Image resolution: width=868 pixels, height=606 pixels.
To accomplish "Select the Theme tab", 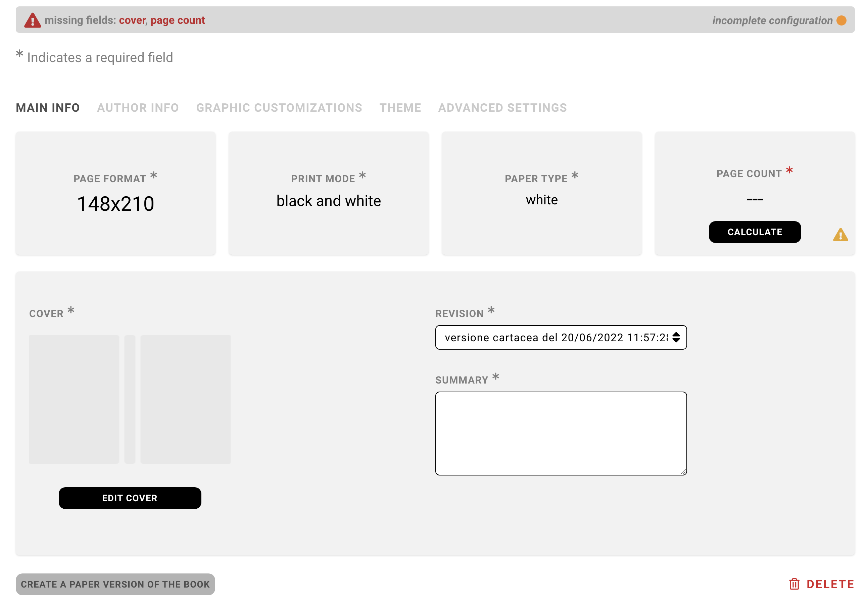I will 400,107.
